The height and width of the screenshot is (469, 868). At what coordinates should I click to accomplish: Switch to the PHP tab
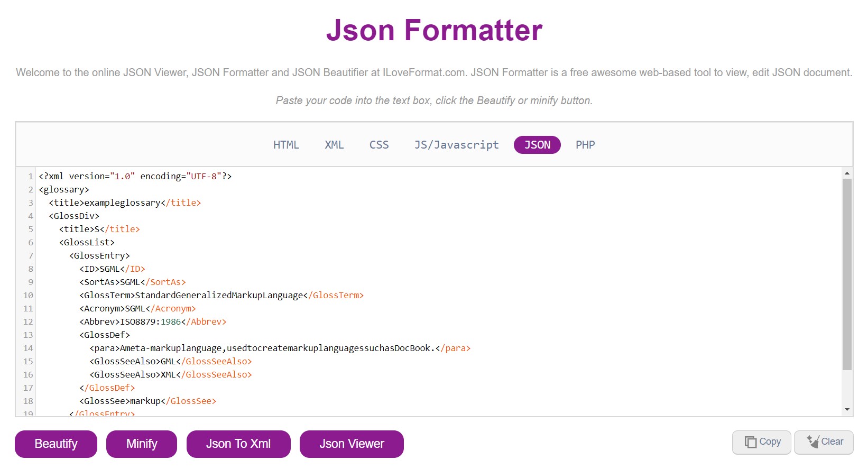click(585, 144)
